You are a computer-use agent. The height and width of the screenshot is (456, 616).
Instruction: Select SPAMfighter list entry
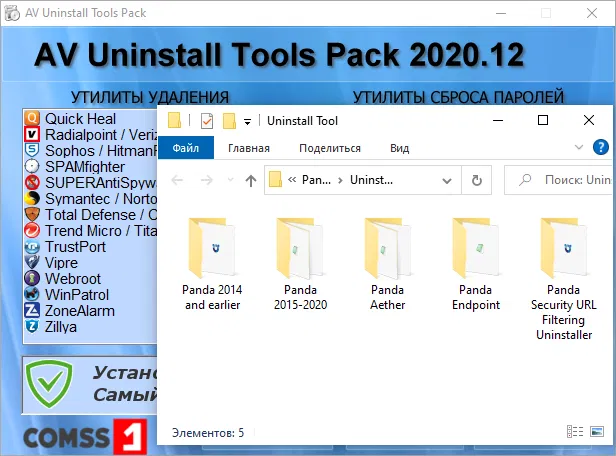(85, 167)
